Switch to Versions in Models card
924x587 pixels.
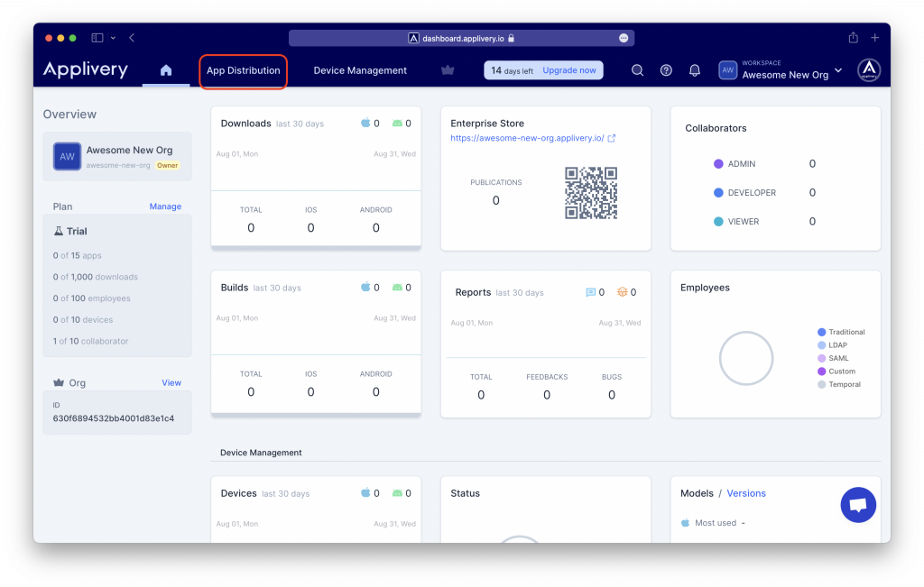[746, 493]
